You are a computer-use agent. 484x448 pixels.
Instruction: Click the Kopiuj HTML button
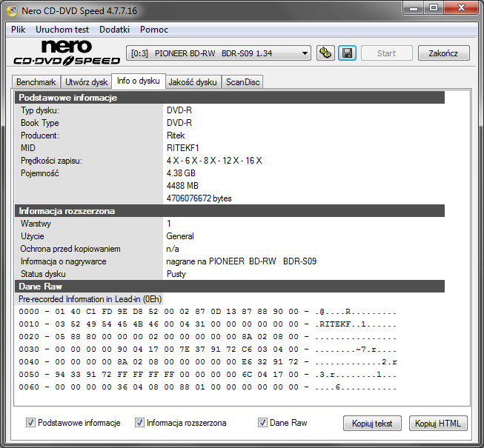tap(438, 423)
